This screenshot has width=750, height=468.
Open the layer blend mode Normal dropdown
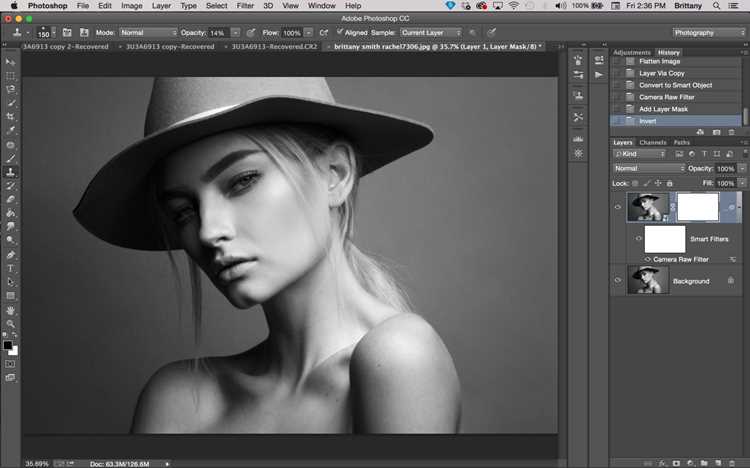[649, 168]
